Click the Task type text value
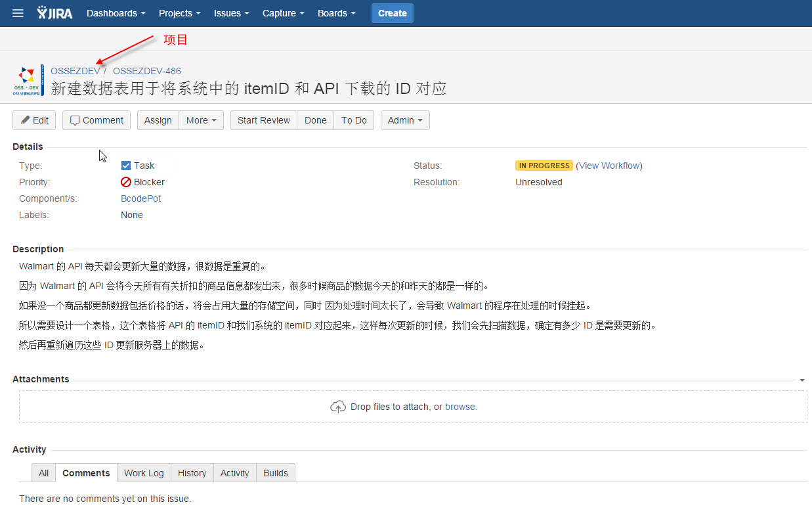The width and height of the screenshot is (812, 519). click(144, 166)
